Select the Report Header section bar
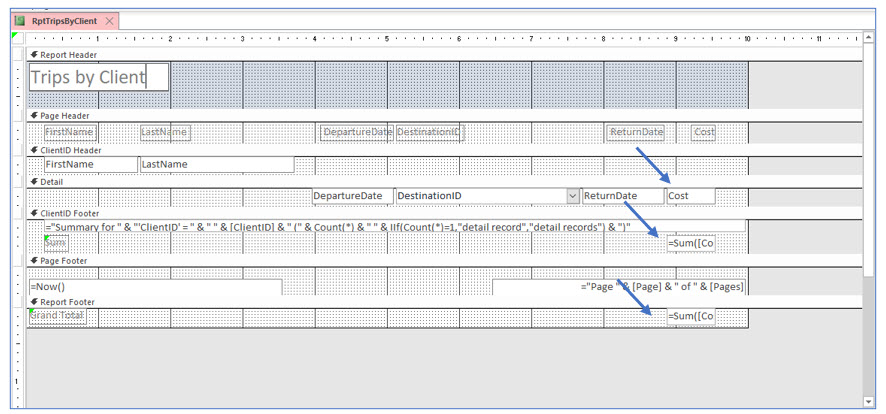Screen dimensions: 886x414 (444, 55)
